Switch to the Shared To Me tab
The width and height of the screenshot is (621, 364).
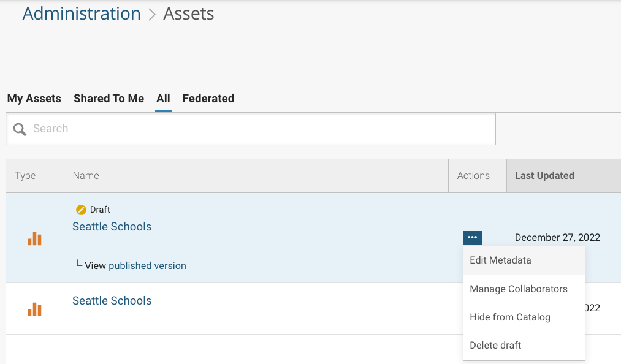click(x=109, y=98)
